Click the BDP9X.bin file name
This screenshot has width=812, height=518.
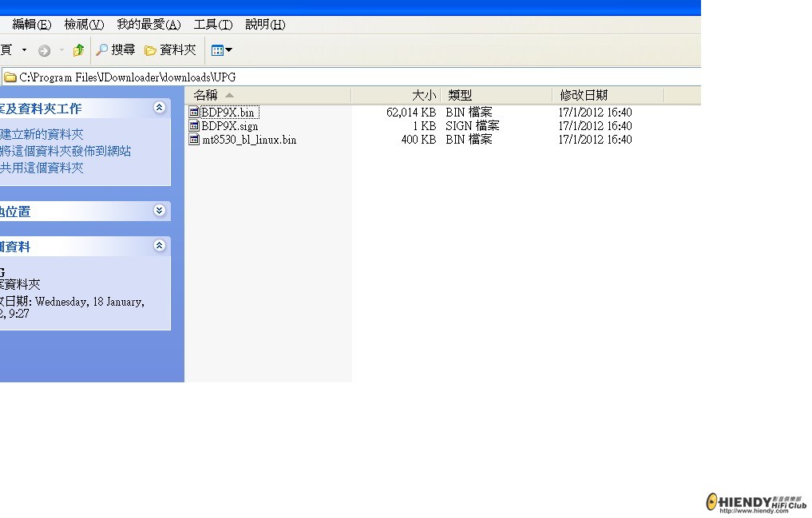[228, 113]
